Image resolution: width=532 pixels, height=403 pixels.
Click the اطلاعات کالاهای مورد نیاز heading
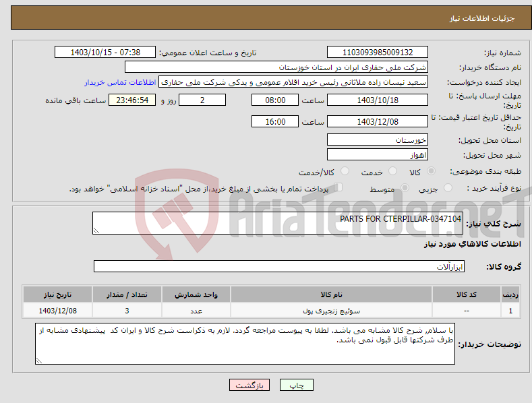pos(472,244)
